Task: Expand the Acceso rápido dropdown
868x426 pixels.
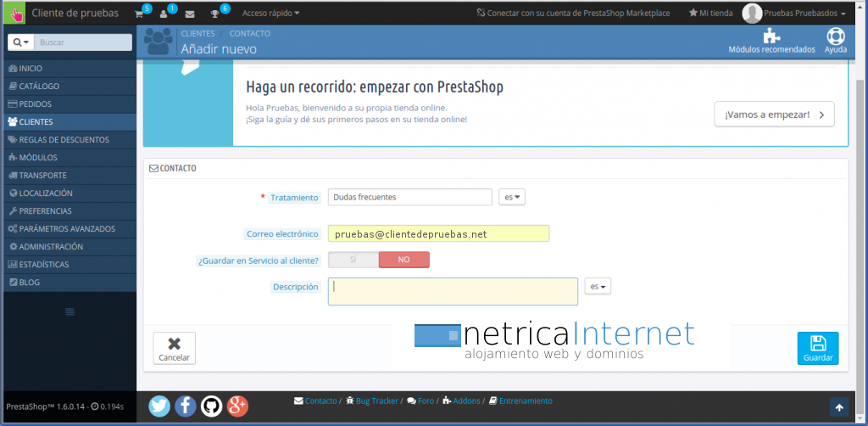Action: (x=270, y=14)
